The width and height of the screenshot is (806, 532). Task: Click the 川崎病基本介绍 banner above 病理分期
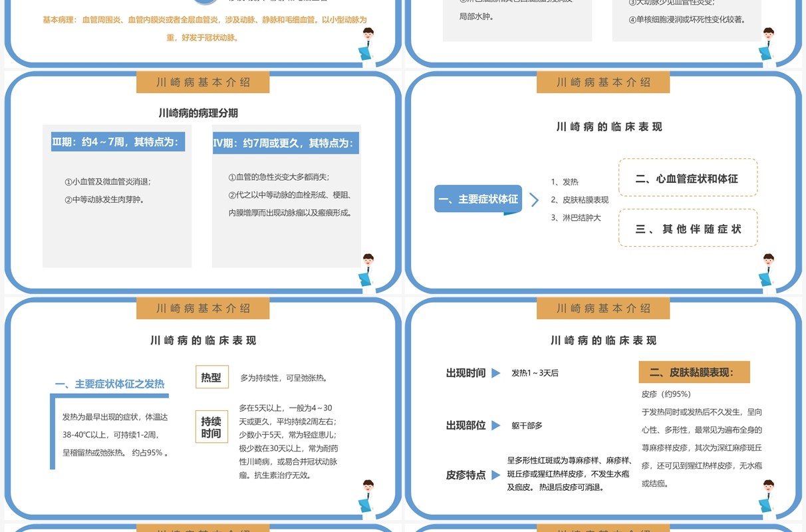[x=203, y=82]
